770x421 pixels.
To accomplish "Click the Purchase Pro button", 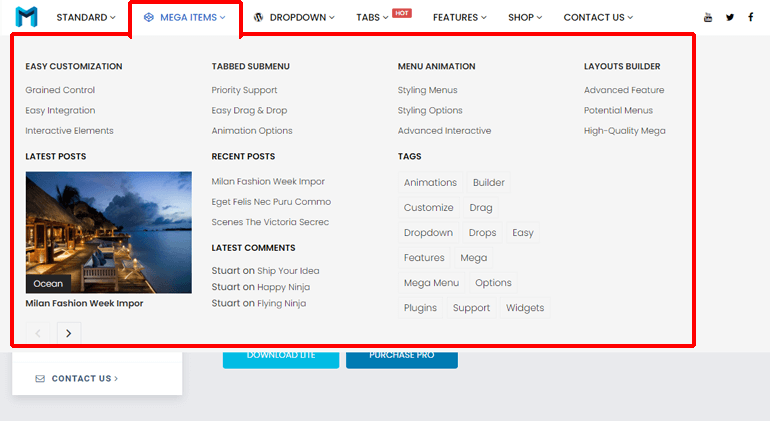I will pos(401,355).
